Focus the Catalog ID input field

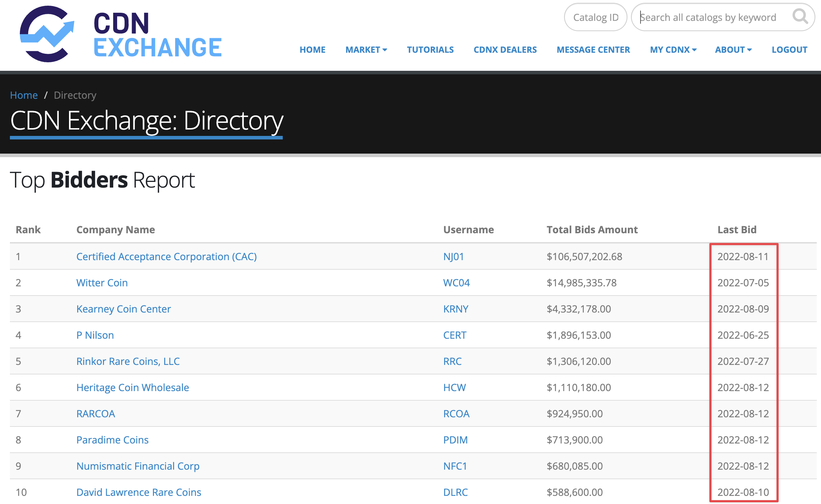596,17
